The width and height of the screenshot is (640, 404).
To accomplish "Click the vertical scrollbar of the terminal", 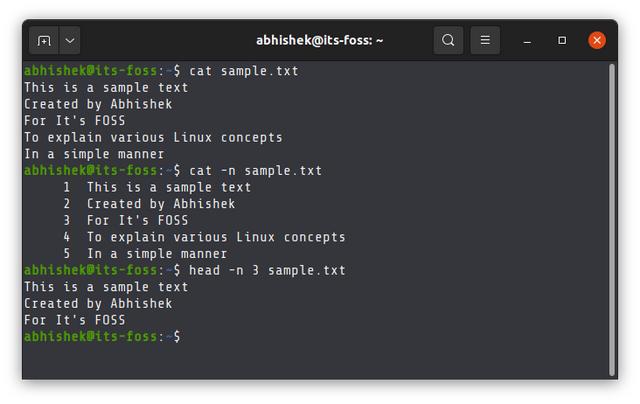I will (611, 220).
